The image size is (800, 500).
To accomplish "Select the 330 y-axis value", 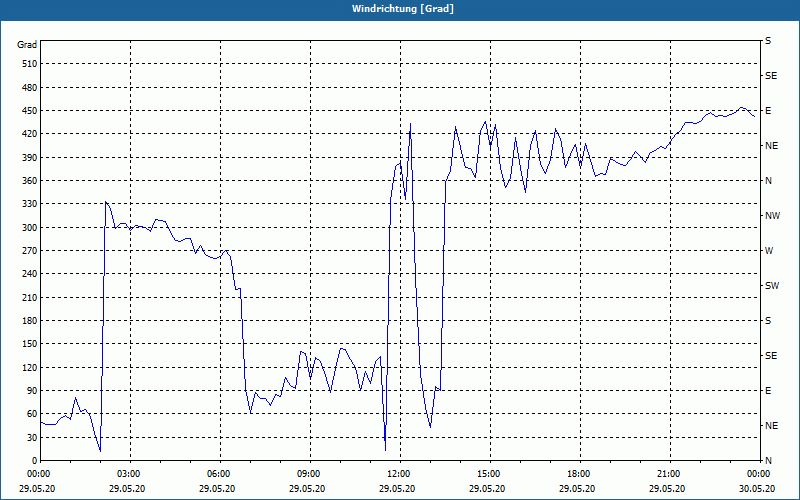I will 30,204.
